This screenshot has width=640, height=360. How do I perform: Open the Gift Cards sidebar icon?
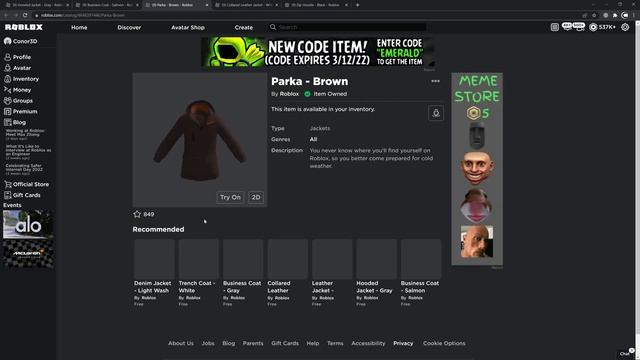coord(7,195)
